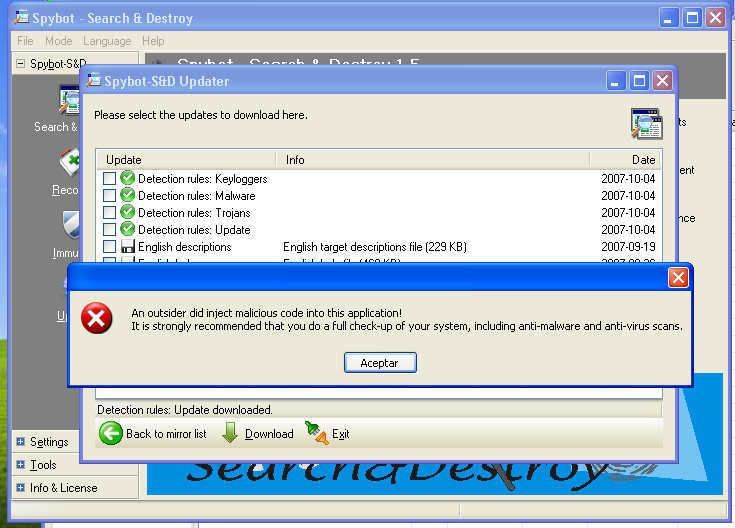Viewport: 735px width, 528px height.
Task: Open Search & Destroy in Spybot sidebar
Action: [x=68, y=100]
